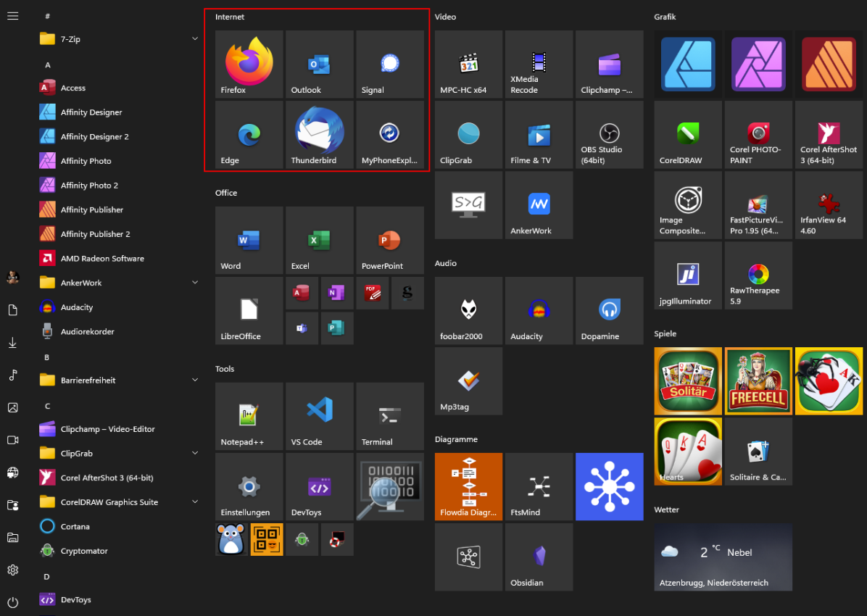
Task: Open the CorelDRAW tile
Action: point(687,135)
